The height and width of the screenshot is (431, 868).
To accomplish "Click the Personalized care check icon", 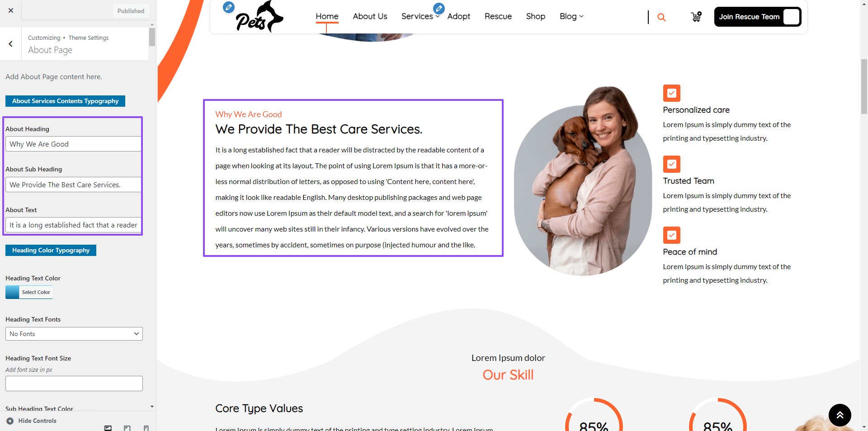I will (671, 93).
